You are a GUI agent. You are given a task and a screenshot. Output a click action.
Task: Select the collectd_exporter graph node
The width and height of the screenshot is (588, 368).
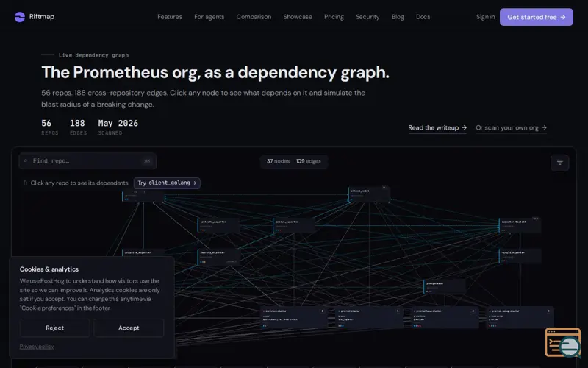(218, 225)
